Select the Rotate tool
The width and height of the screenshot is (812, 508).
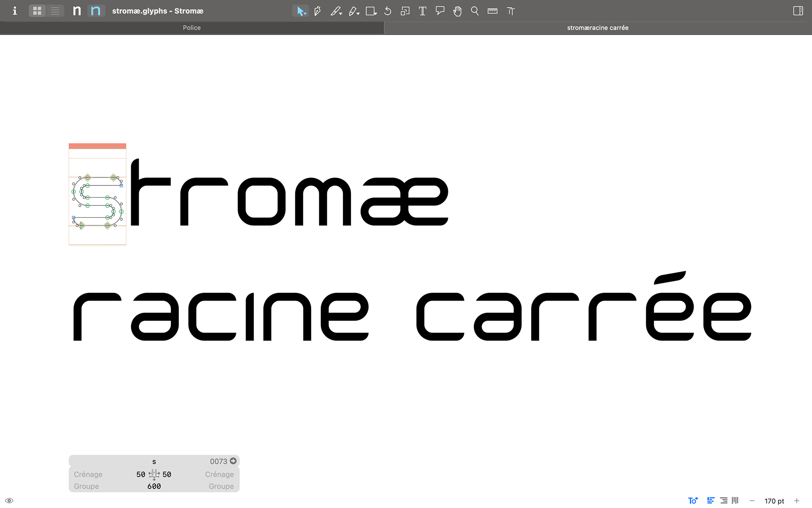pos(388,11)
